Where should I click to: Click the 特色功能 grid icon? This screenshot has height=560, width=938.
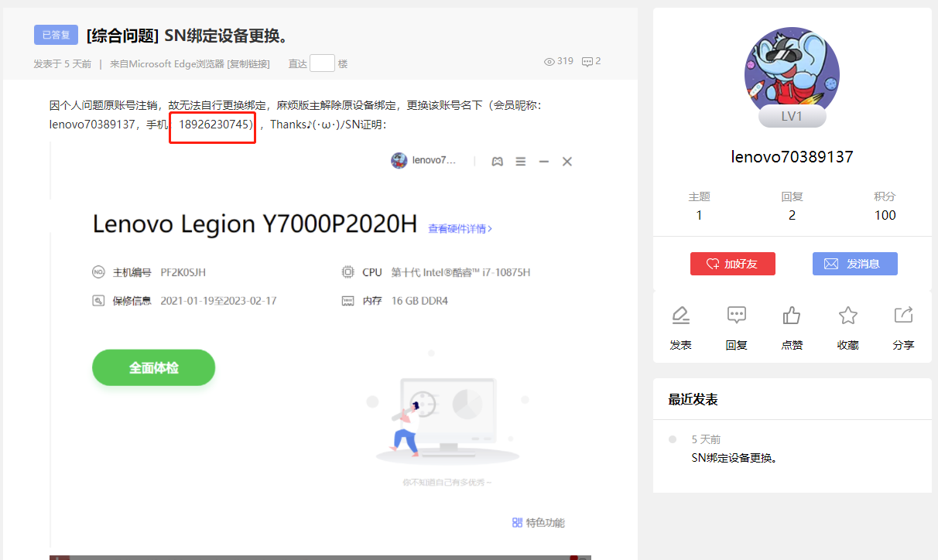[x=517, y=523]
